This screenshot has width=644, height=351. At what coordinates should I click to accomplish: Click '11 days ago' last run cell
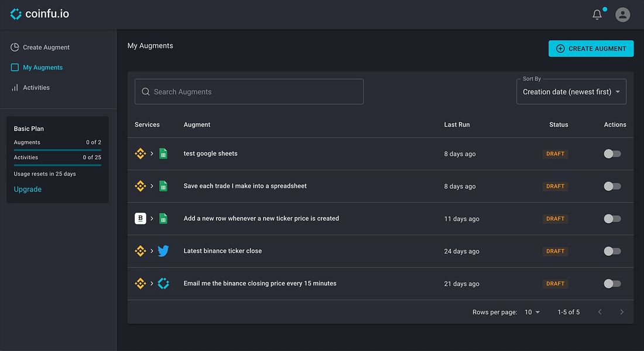(462, 219)
